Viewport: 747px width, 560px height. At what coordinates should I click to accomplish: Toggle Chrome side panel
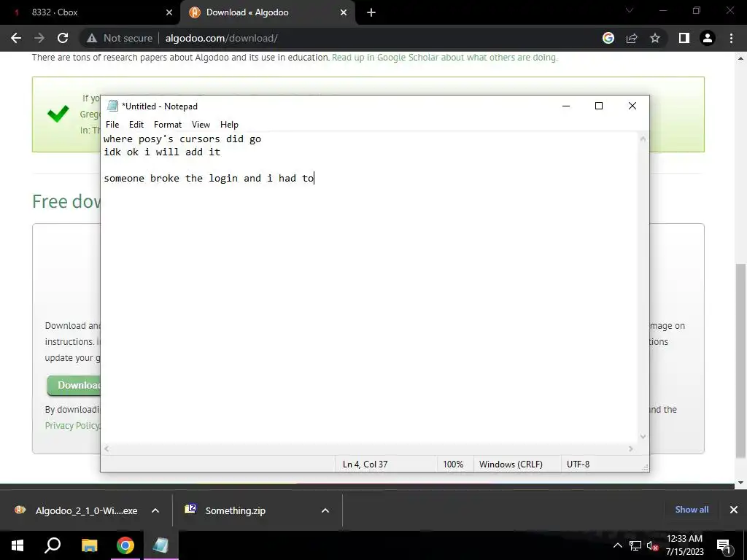click(684, 38)
